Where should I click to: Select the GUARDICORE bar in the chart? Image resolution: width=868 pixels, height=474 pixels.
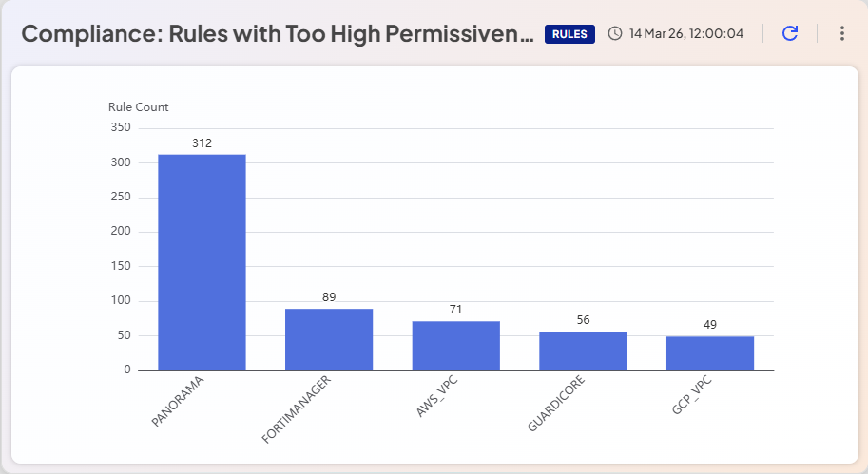tap(583, 351)
